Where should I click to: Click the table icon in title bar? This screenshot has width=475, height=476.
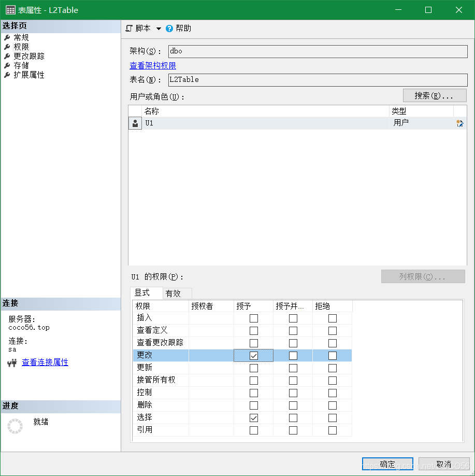click(x=10, y=10)
